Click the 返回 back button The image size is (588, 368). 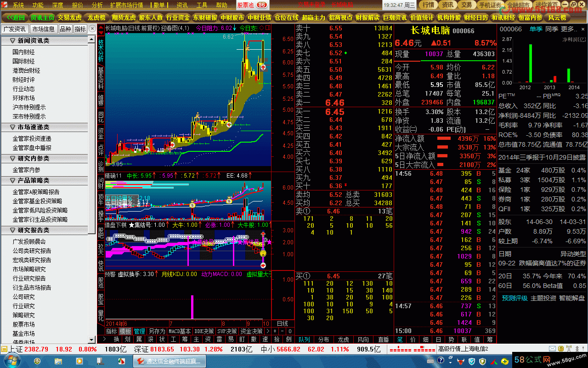point(15,17)
